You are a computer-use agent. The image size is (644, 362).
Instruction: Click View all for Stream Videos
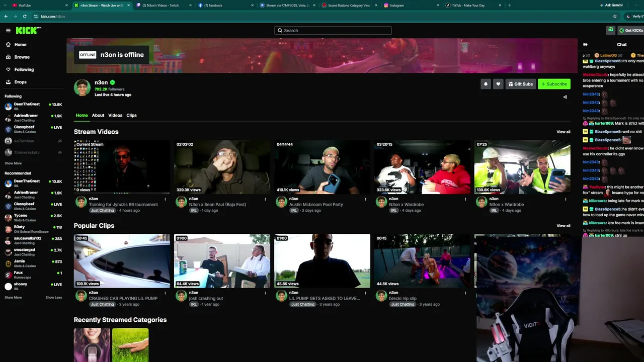(x=563, y=132)
